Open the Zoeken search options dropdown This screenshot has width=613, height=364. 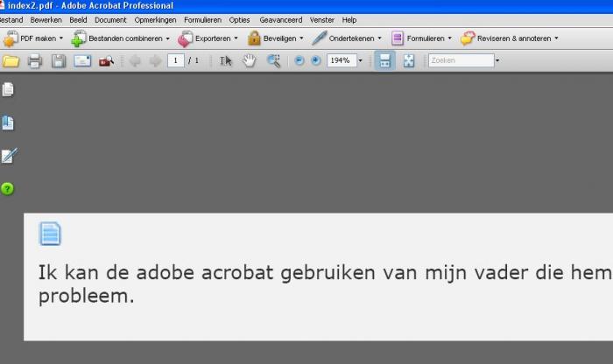click(x=497, y=60)
